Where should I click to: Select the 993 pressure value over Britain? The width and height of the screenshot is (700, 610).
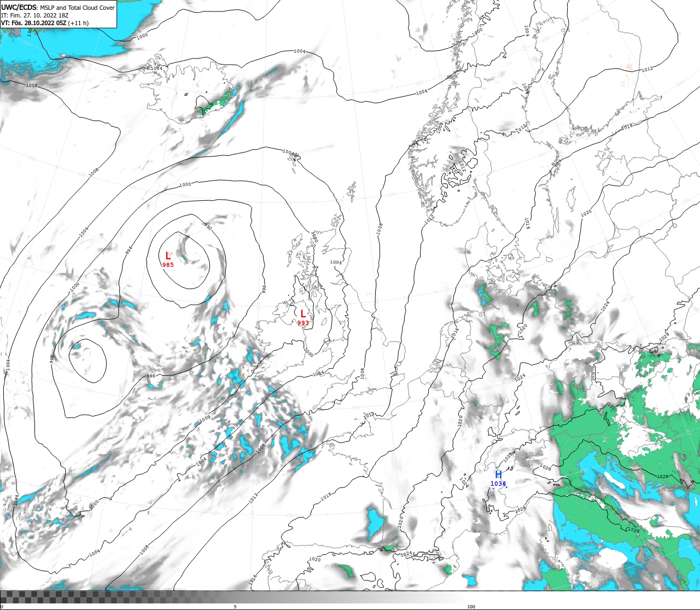tap(303, 323)
